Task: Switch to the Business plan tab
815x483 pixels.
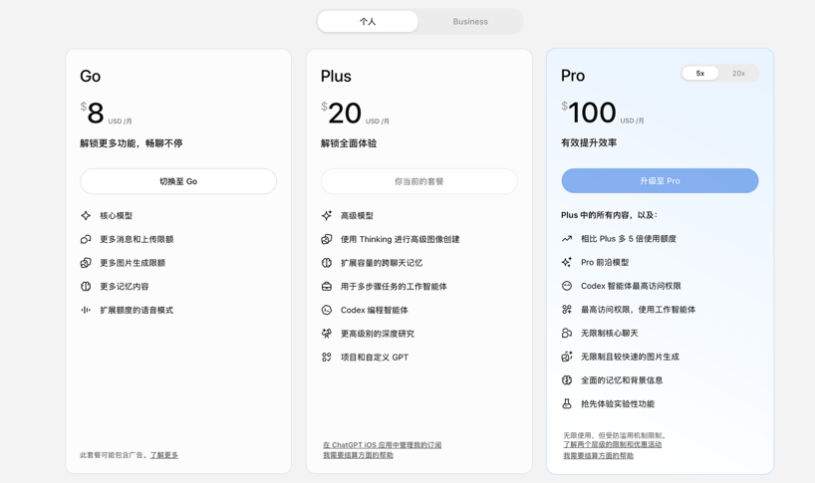Action: coord(470,21)
